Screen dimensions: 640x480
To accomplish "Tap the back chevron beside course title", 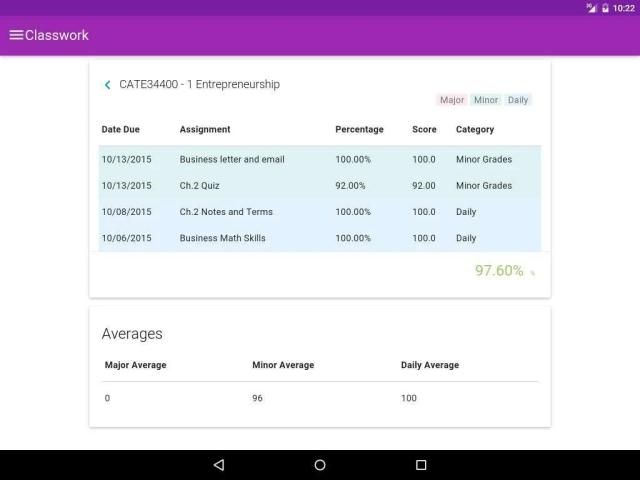I will pyautogui.click(x=108, y=85).
